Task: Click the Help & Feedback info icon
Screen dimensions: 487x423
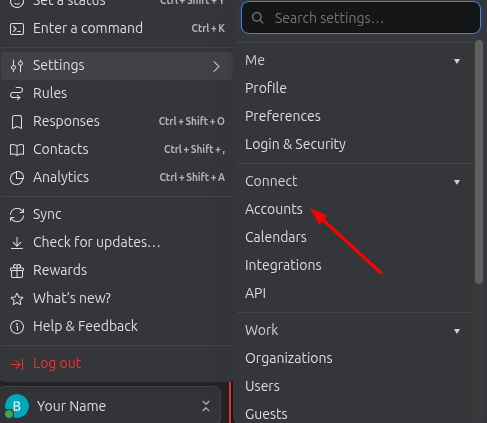Action: (x=17, y=327)
